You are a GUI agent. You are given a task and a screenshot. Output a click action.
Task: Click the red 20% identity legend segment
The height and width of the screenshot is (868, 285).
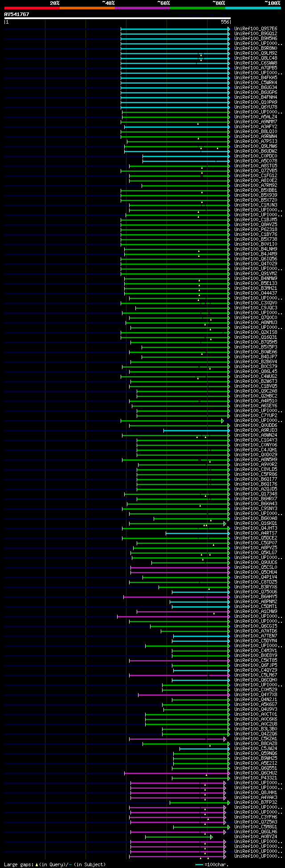(x=32, y=8)
